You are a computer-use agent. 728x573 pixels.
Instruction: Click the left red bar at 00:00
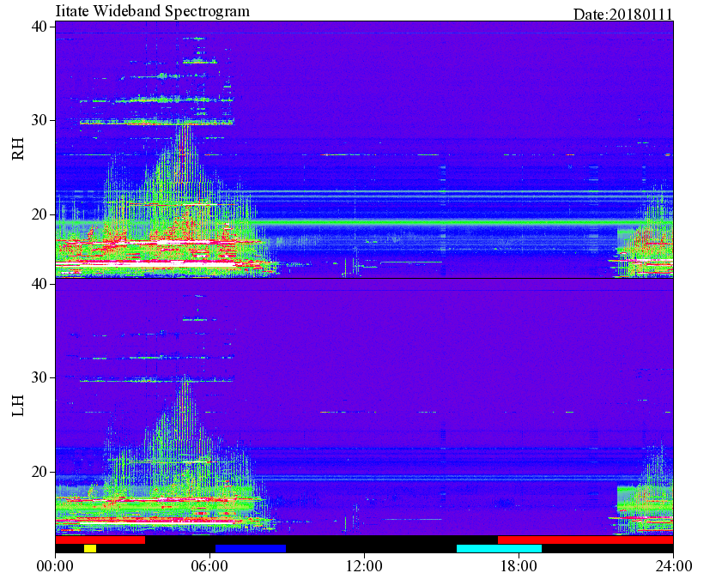100,540
